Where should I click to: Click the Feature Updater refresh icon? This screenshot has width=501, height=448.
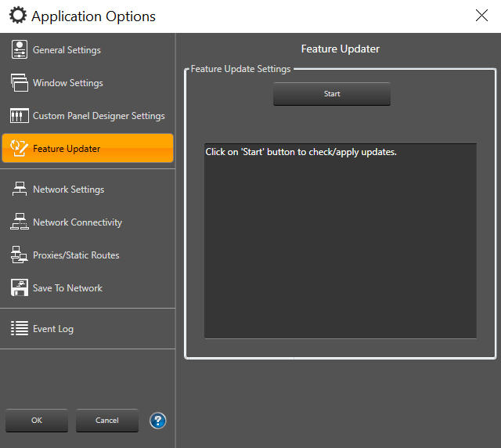(x=19, y=148)
